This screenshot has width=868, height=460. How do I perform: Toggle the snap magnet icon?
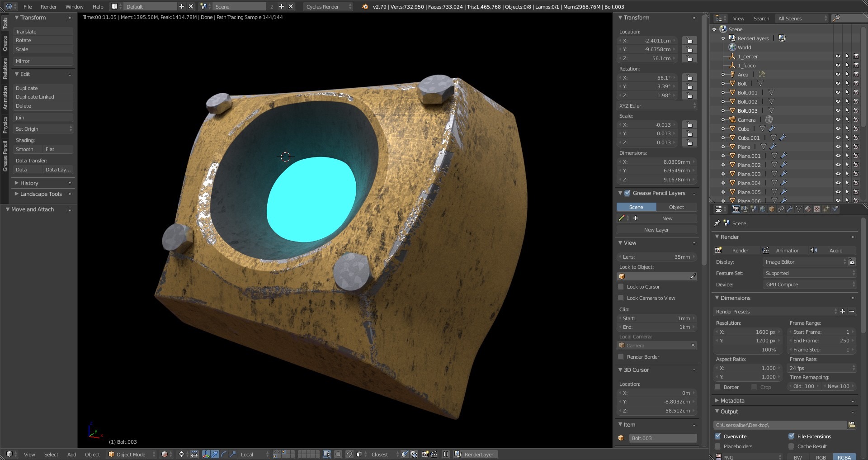point(349,454)
